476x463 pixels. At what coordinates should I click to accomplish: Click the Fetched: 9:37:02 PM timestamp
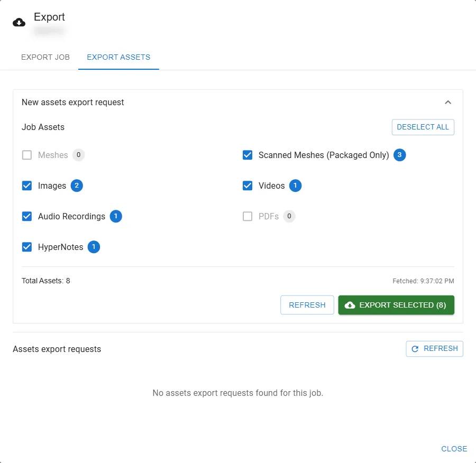(423, 281)
